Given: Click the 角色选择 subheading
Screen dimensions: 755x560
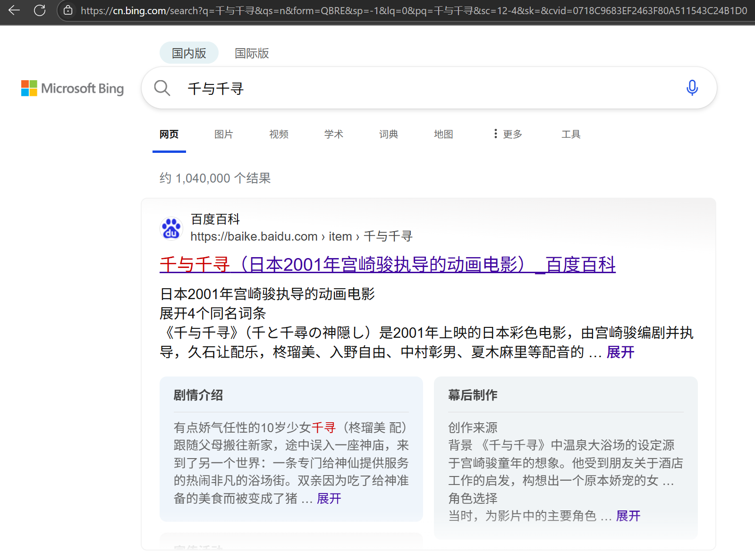Looking at the screenshot, I should pyautogui.click(x=473, y=498).
